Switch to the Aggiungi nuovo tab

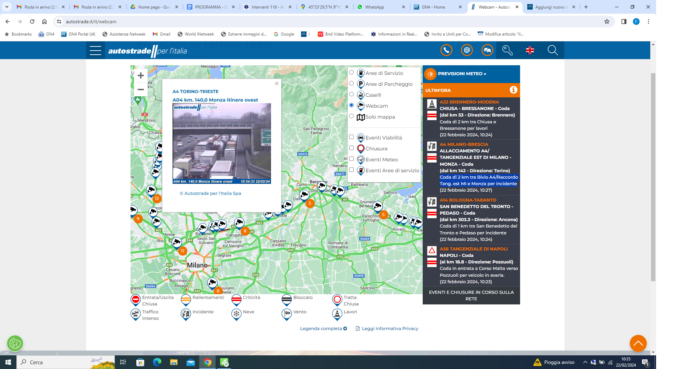[551, 7]
